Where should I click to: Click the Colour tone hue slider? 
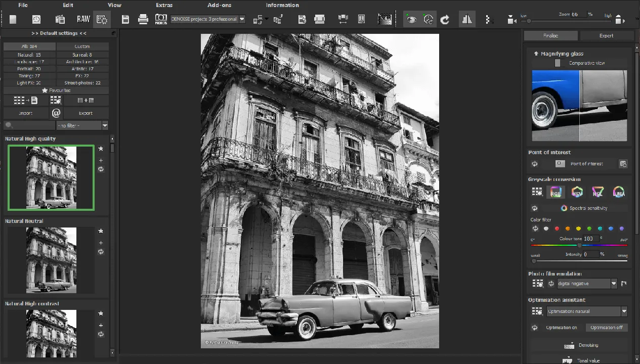[x=579, y=245]
